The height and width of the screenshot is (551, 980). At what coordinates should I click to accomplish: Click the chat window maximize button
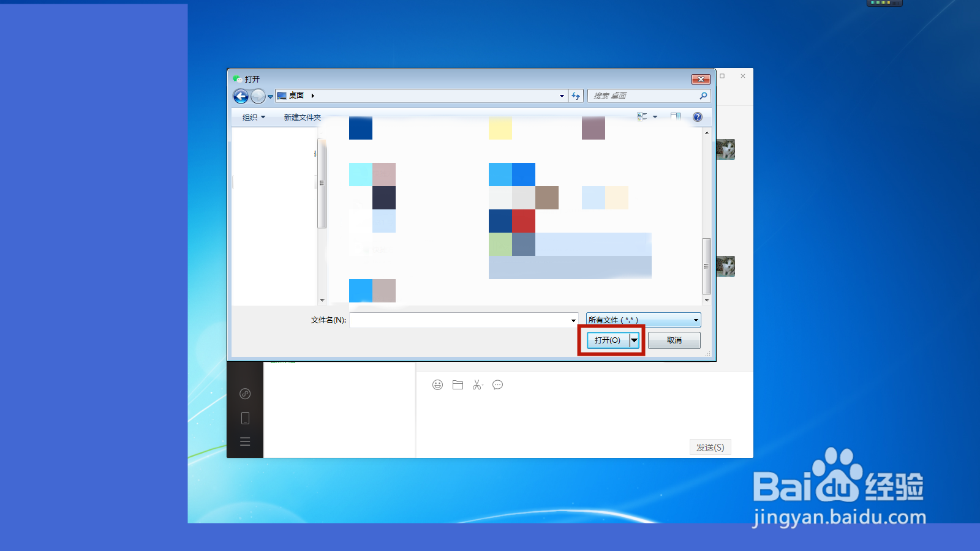[722, 76]
